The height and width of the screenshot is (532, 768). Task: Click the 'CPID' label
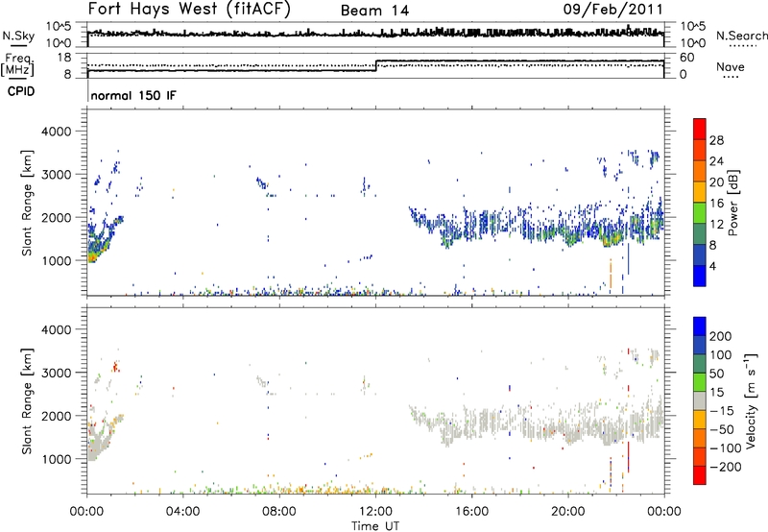(21, 91)
